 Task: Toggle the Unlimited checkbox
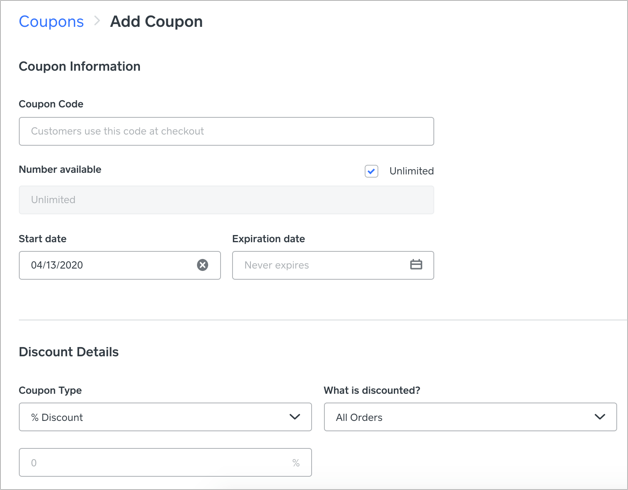point(371,171)
